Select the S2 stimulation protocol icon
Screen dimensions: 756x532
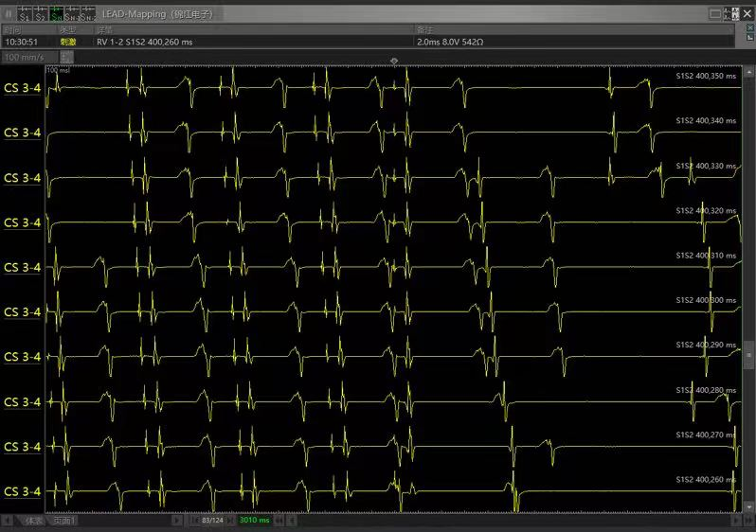40,14
